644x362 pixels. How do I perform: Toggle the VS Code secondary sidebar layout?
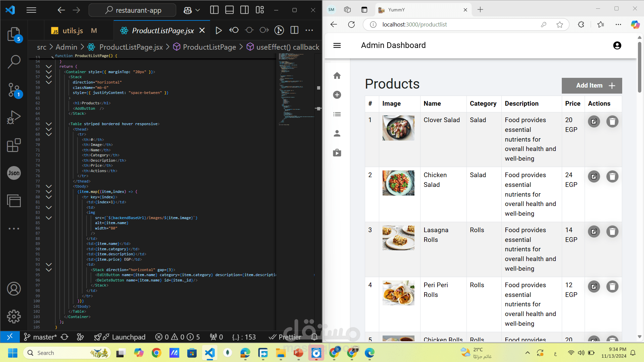click(245, 10)
